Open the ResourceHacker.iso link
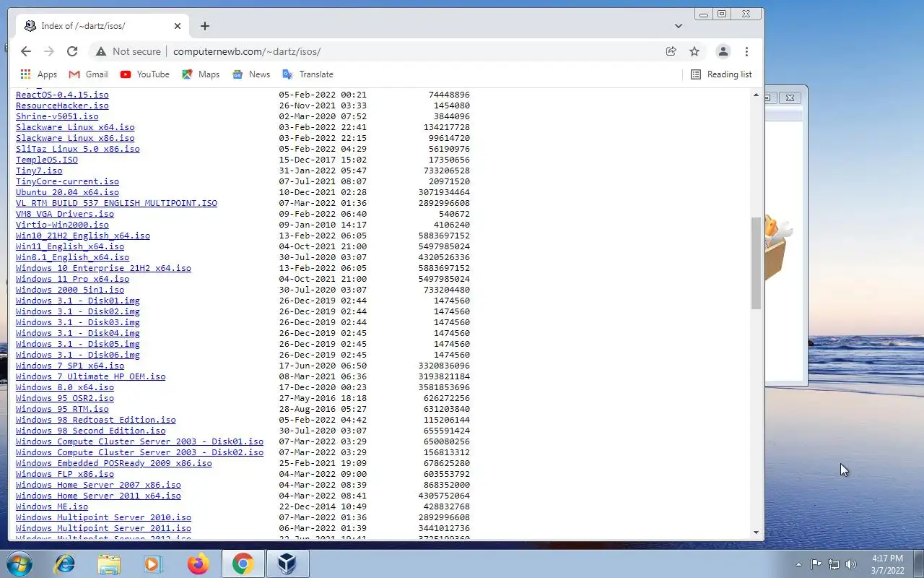This screenshot has width=924, height=578. [x=62, y=105]
